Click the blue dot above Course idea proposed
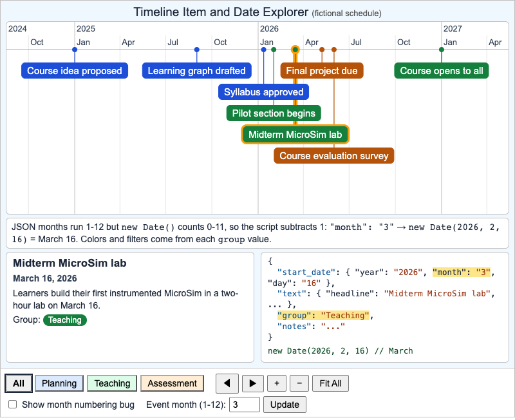The width and height of the screenshot is (515, 420). [75, 50]
